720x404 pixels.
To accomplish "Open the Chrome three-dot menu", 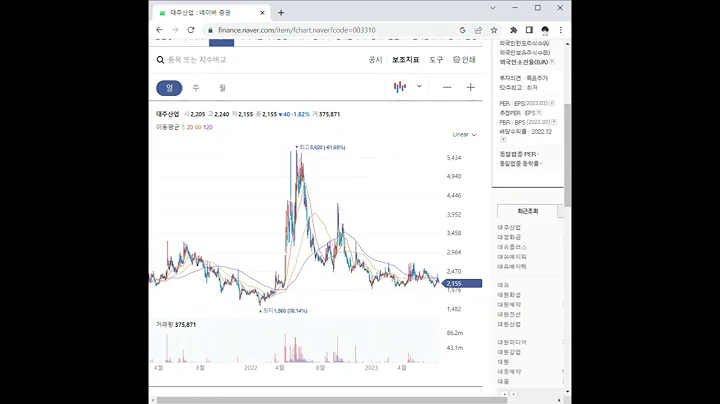I will [x=561, y=30].
